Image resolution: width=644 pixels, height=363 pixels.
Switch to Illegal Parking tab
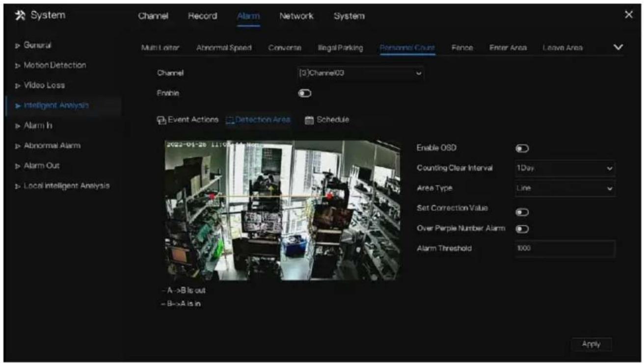click(341, 48)
